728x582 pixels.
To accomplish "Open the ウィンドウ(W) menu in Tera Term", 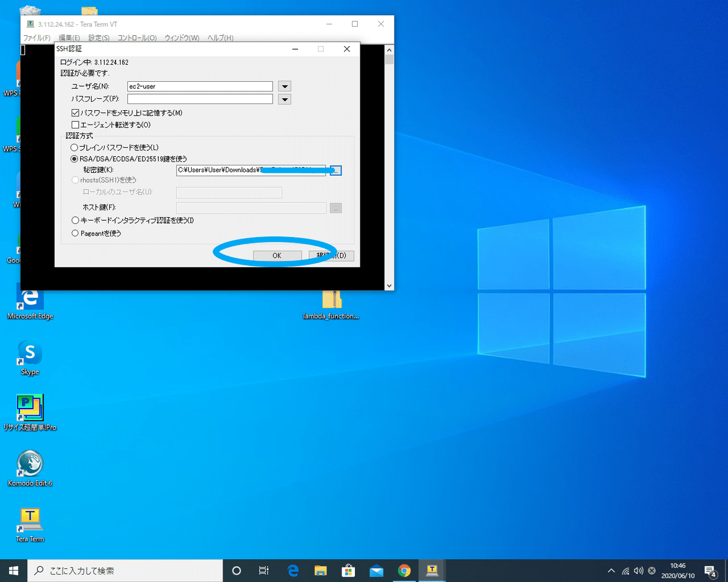I will (182, 38).
